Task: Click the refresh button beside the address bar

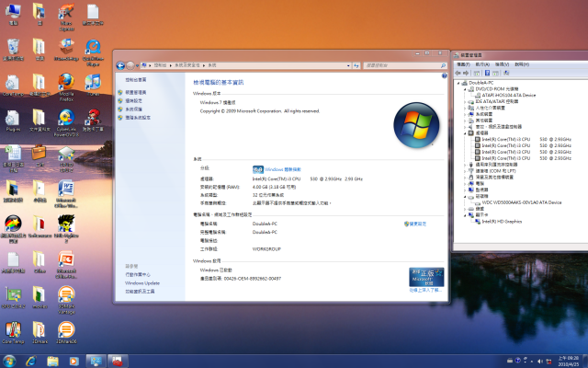Action: point(356,65)
